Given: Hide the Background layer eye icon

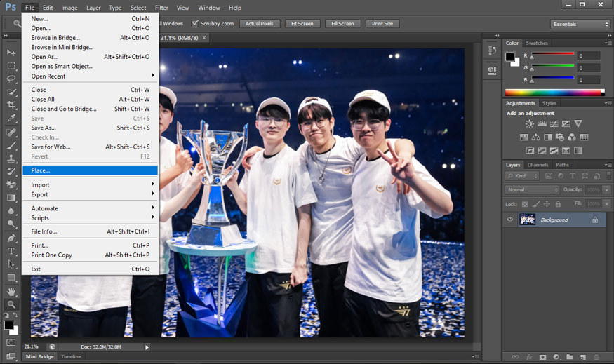Looking at the screenshot, I should [x=510, y=220].
